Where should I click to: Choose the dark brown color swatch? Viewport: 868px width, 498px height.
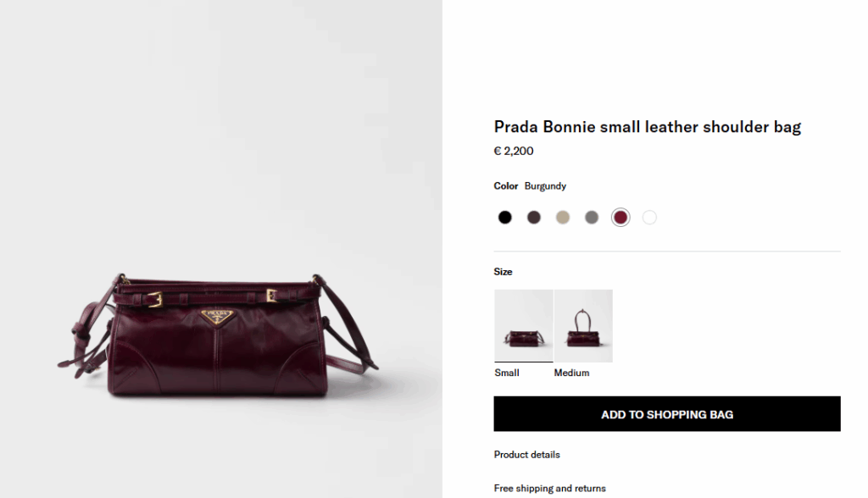click(534, 218)
